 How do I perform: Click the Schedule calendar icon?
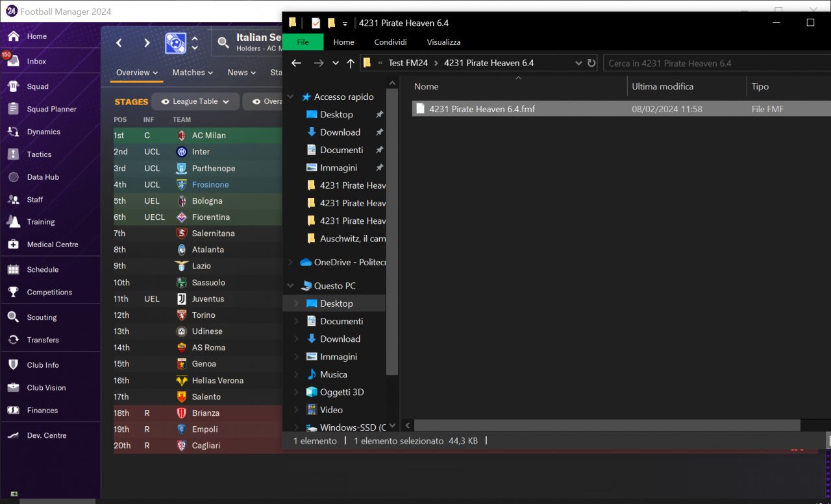point(13,269)
